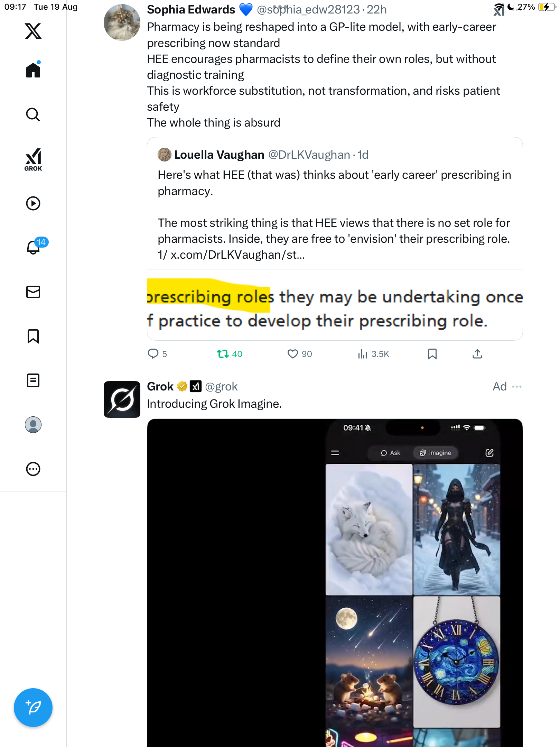560x747 pixels.
Task: Open the X home logo
Action: pos(33,31)
